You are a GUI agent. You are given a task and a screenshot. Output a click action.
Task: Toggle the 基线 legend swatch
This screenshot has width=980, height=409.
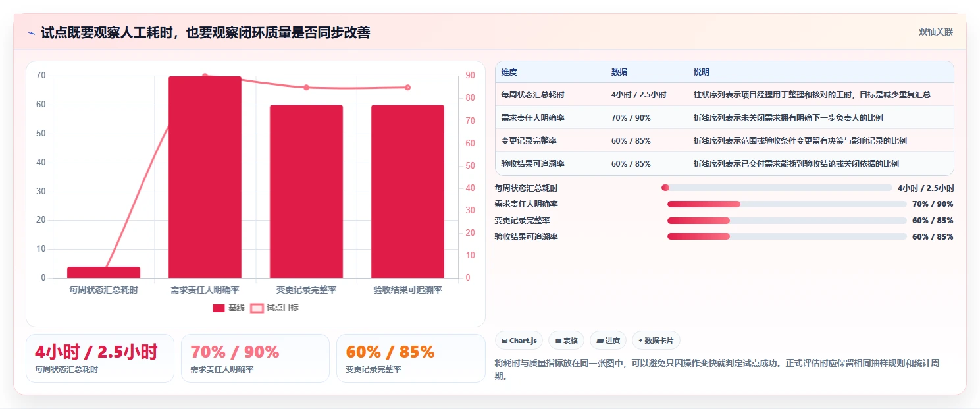point(219,308)
